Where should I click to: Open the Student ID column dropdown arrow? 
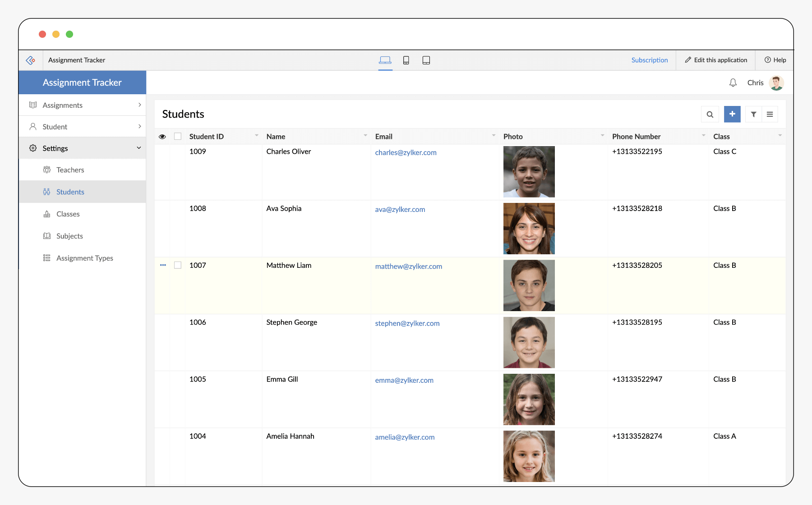click(256, 136)
